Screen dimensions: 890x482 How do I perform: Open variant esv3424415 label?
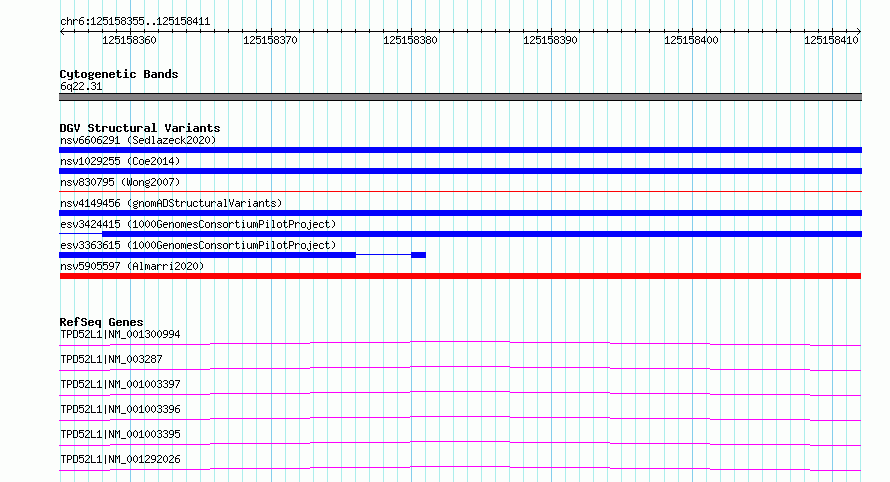pos(198,224)
